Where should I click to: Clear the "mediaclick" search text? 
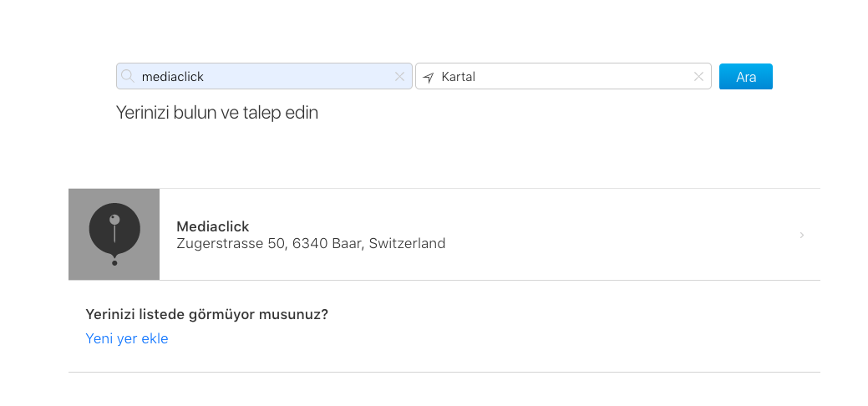coord(399,77)
